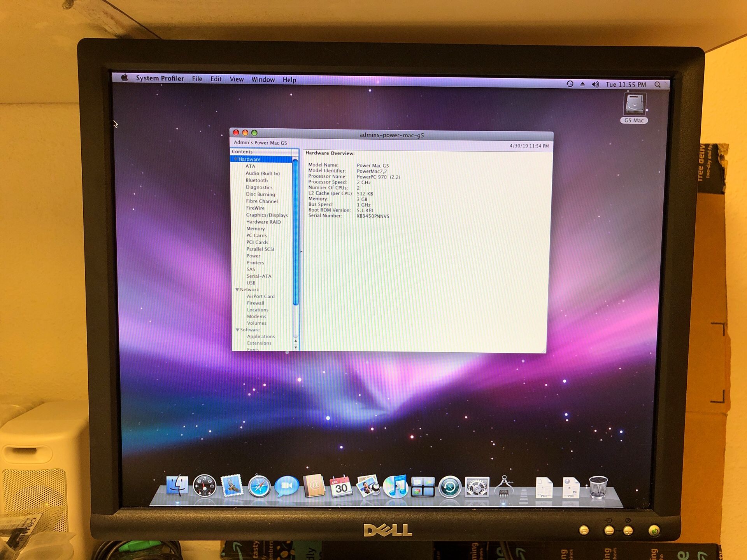The height and width of the screenshot is (560, 747).
Task: Select Volumes under Network
Action: tap(257, 323)
